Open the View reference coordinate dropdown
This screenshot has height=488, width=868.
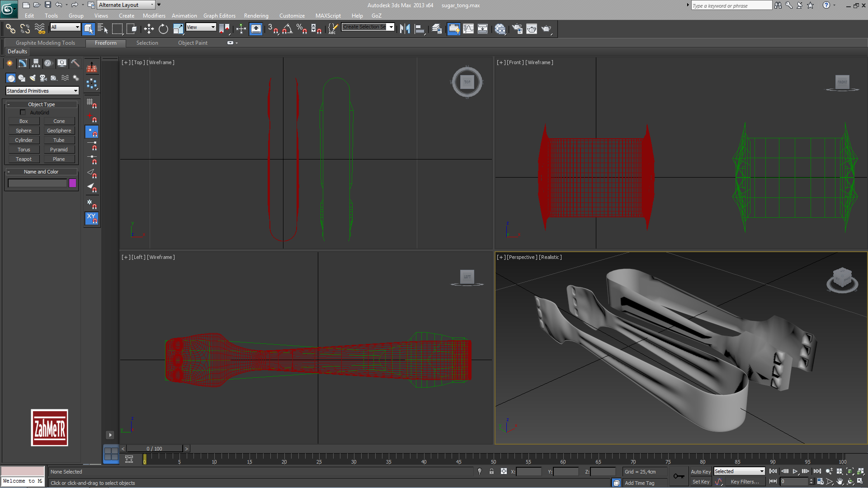coord(201,27)
